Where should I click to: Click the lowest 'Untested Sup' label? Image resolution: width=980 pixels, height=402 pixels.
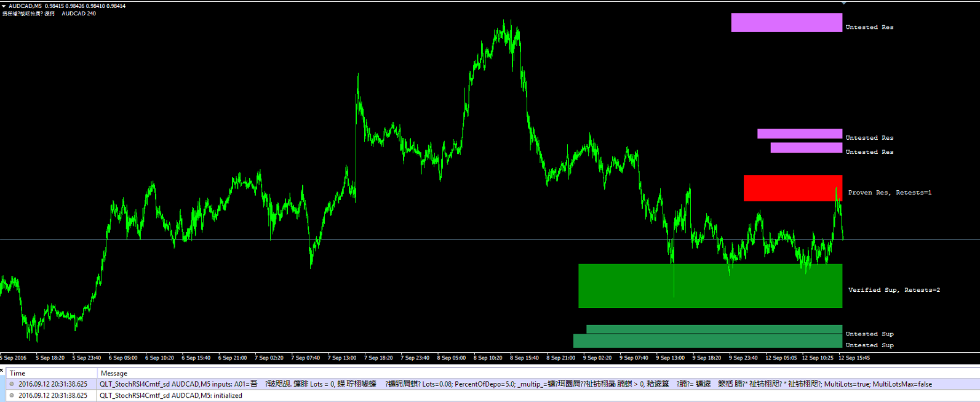pos(869,345)
